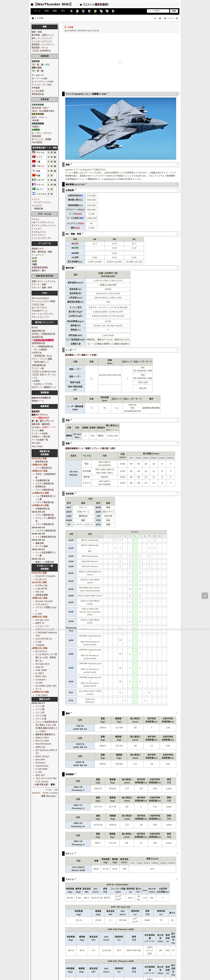Open the Nuclear Thunder sidebar link
The height and width of the screenshot is (980, 210).
[44, 601]
